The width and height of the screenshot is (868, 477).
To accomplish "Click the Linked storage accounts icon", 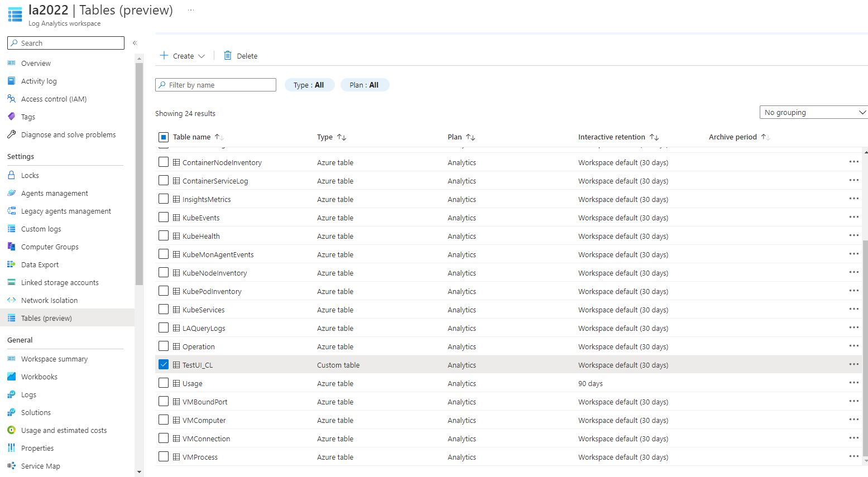I will click(x=11, y=282).
